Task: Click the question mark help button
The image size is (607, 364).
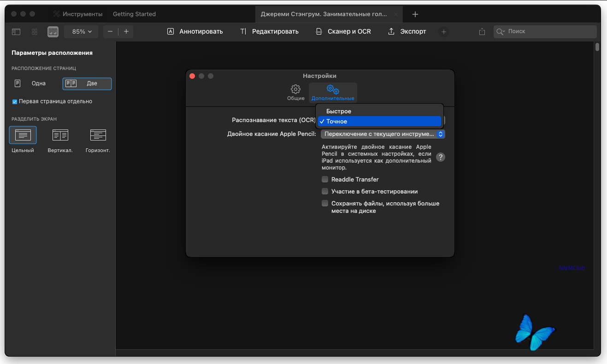Action: coord(441,157)
